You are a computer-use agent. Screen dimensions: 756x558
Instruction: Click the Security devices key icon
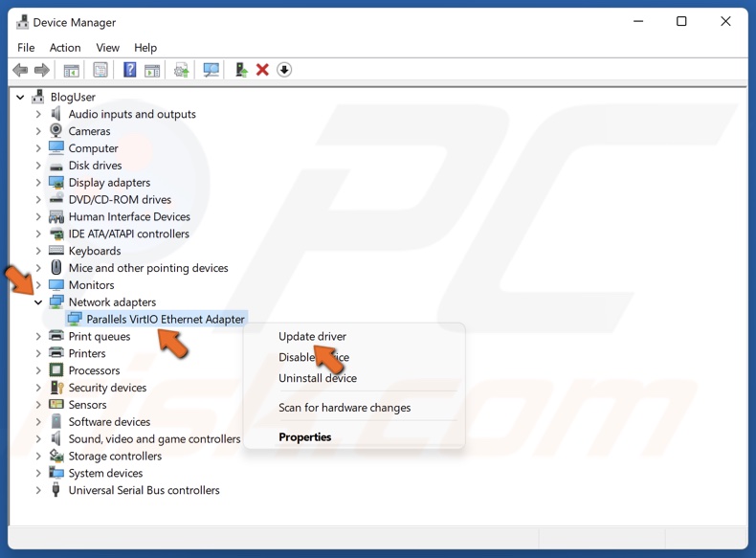click(56, 388)
